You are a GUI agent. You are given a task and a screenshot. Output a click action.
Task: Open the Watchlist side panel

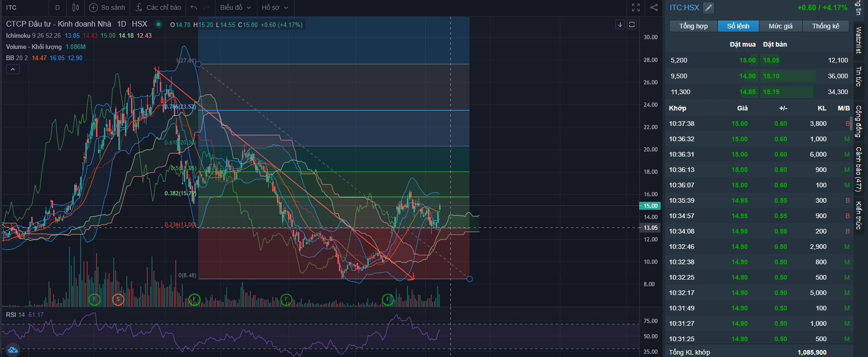pos(858,41)
